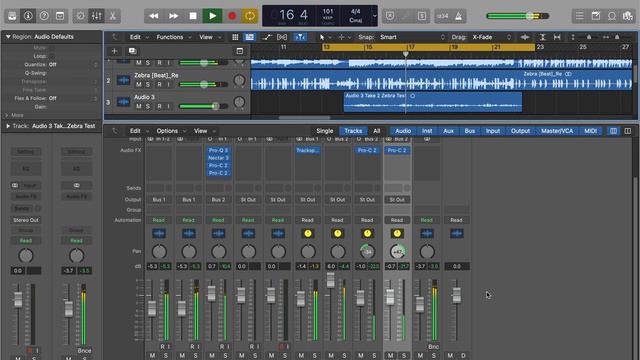Click the yellow cycle range in ruler
Image resolution: width=640 pixels, height=360 pixels.
429,47
